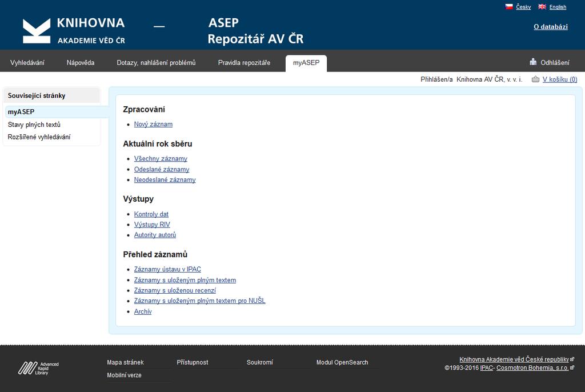Click the Výstupy heading
Screen dimensions: 585x392
pyautogui.click(x=138, y=199)
